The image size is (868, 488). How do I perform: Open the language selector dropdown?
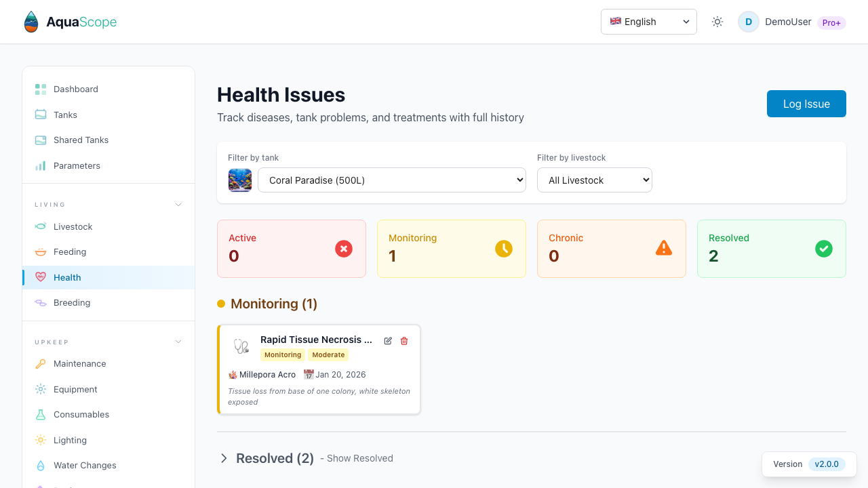click(x=649, y=22)
